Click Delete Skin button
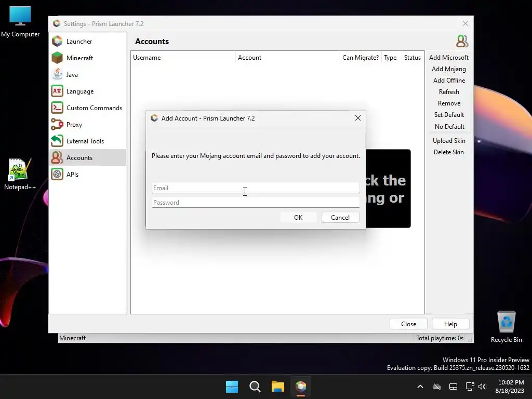 pyautogui.click(x=448, y=152)
